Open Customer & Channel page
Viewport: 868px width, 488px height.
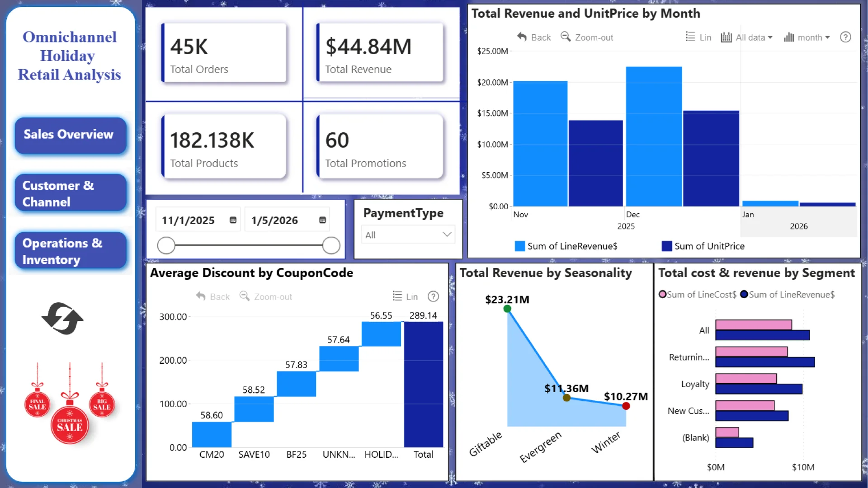click(71, 193)
